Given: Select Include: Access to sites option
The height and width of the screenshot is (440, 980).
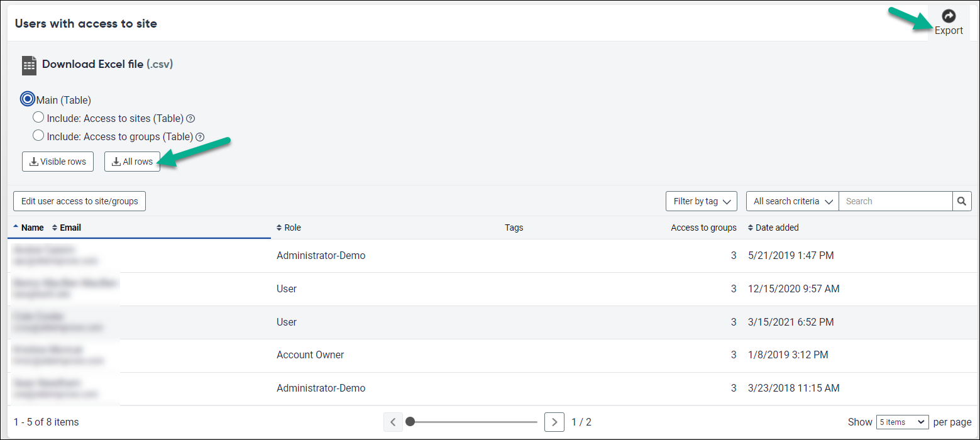Looking at the screenshot, I should 38,117.
